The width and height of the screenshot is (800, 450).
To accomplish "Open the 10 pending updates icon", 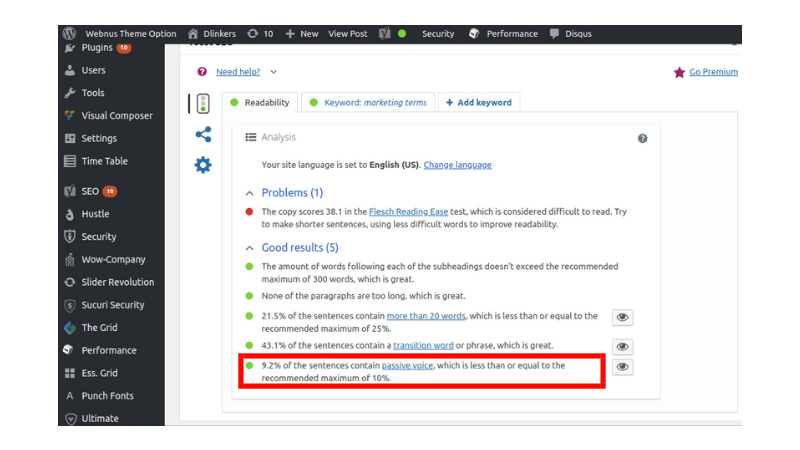I will 253,34.
